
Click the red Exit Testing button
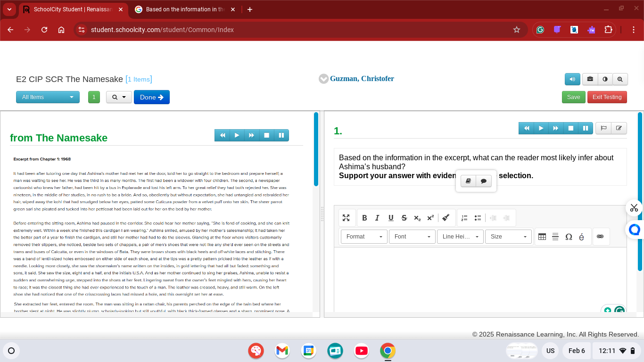point(607,97)
